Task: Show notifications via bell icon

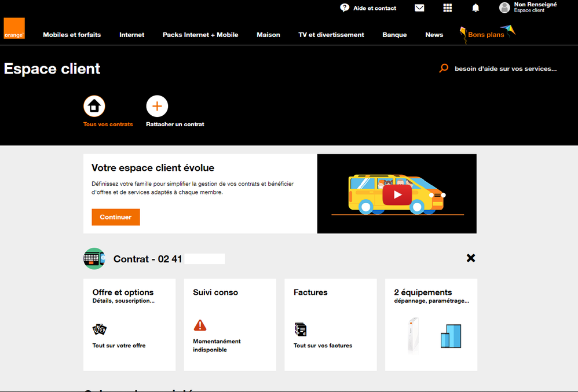Action: (x=475, y=8)
